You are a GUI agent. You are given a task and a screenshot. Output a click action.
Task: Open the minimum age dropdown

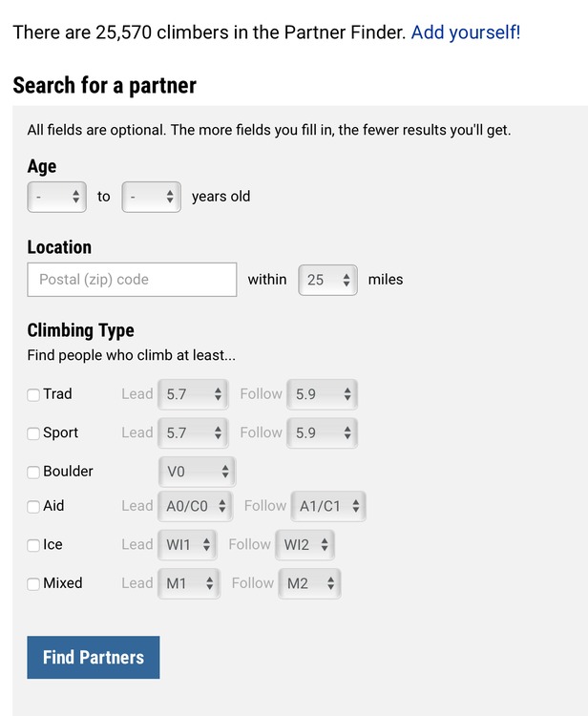click(x=56, y=197)
